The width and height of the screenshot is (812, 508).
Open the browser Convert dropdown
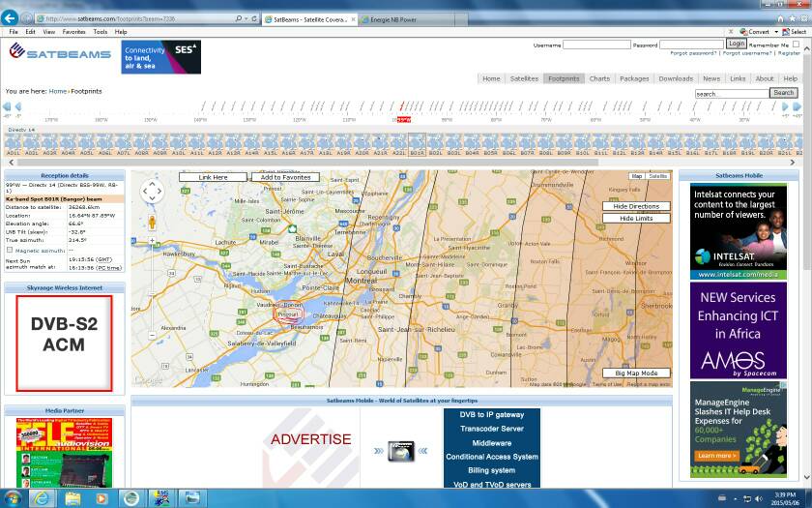[775, 32]
